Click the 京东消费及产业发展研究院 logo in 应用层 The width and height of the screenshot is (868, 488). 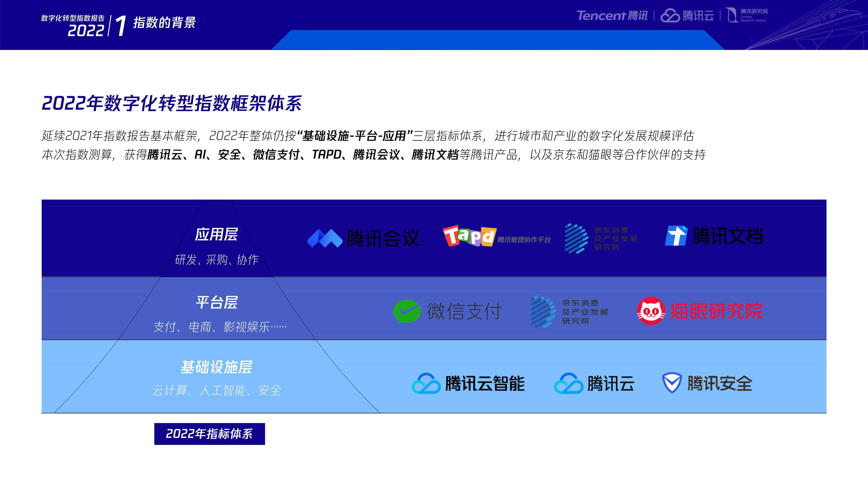click(x=601, y=238)
